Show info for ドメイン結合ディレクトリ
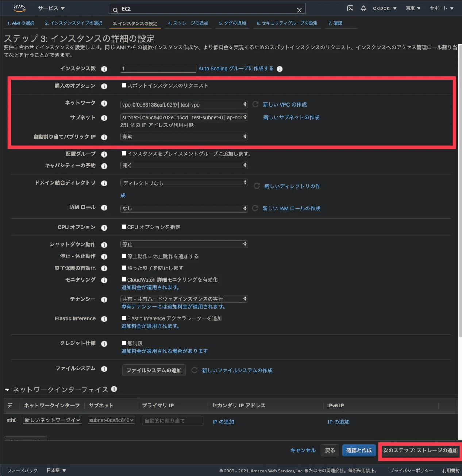Viewport: 462px width, 476px height. (x=104, y=183)
